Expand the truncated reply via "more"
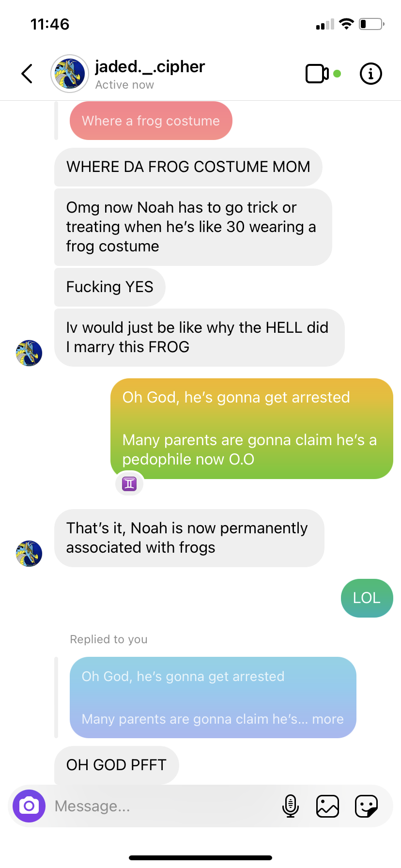 [x=328, y=719]
